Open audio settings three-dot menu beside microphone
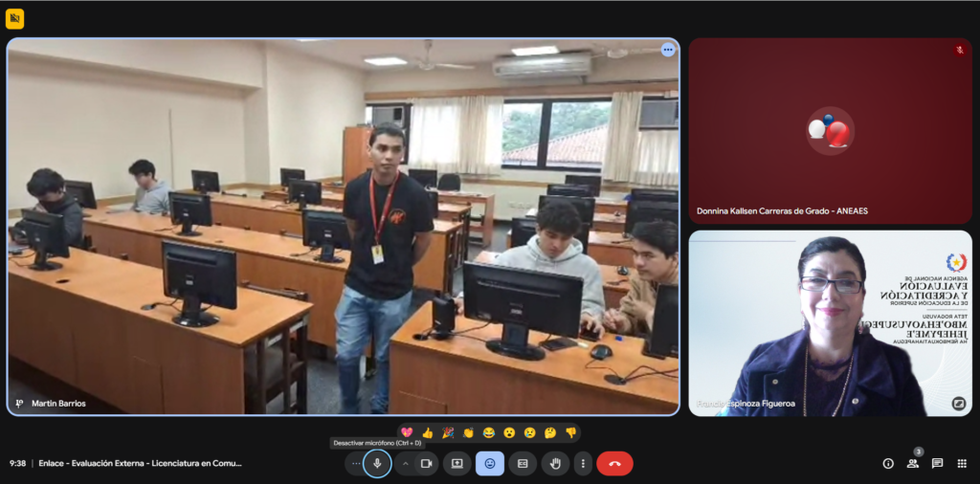The height and width of the screenshot is (484, 980). tap(356, 464)
